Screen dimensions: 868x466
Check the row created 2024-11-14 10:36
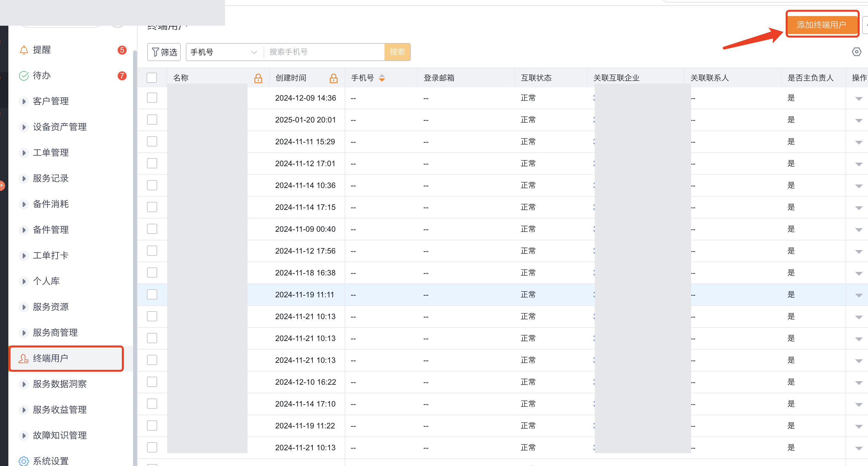pos(152,185)
